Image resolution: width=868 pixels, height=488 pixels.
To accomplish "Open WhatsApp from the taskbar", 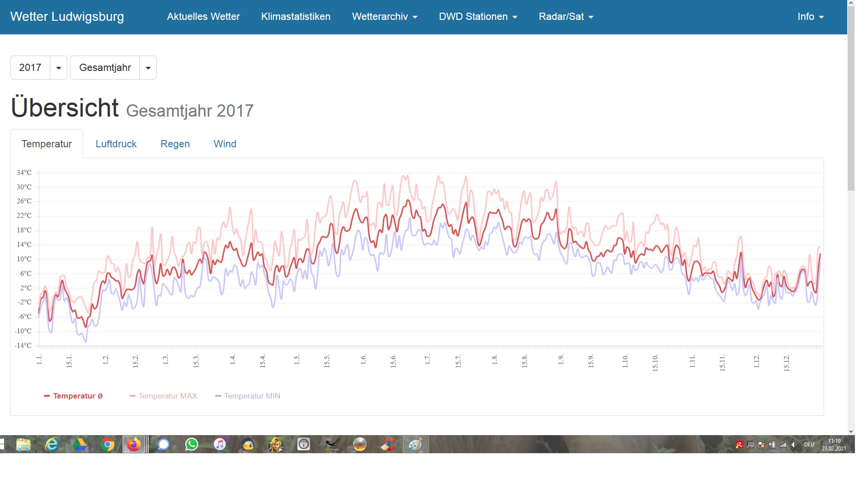I will pos(192,445).
